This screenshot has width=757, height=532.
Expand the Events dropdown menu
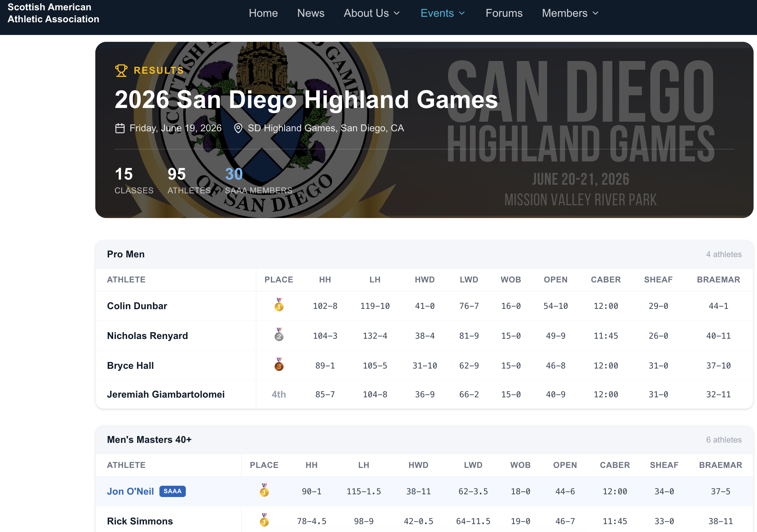pos(443,13)
